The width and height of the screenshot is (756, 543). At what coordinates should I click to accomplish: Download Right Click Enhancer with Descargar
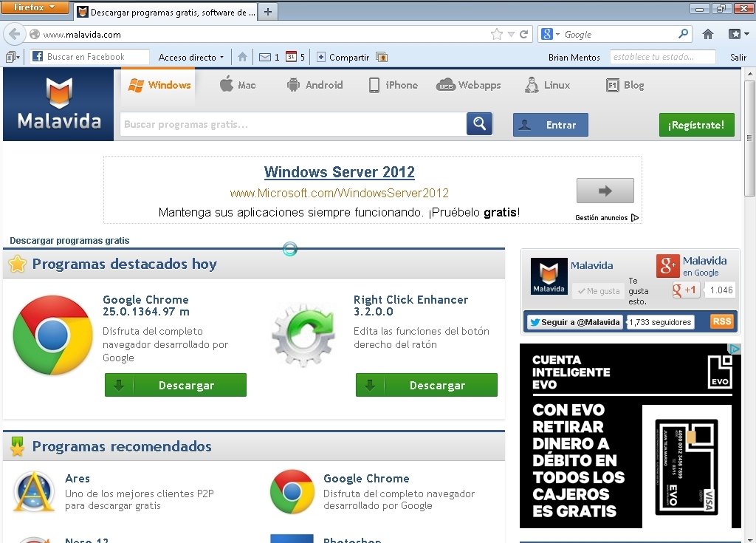426,385
